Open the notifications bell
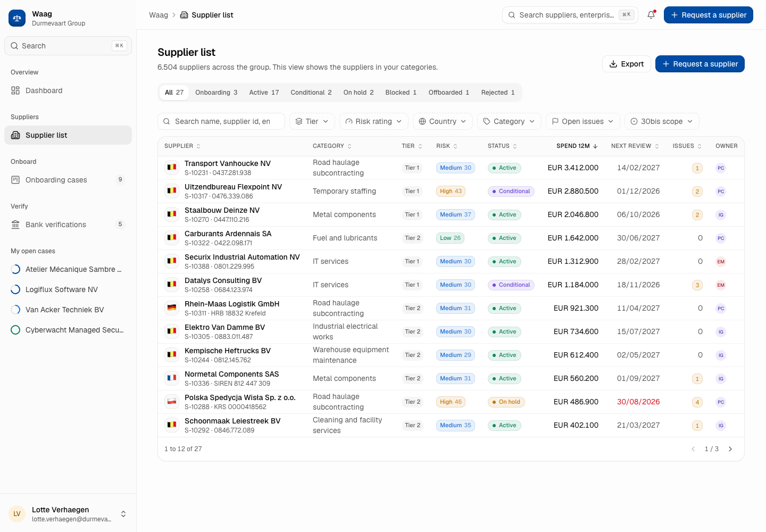 651,15
